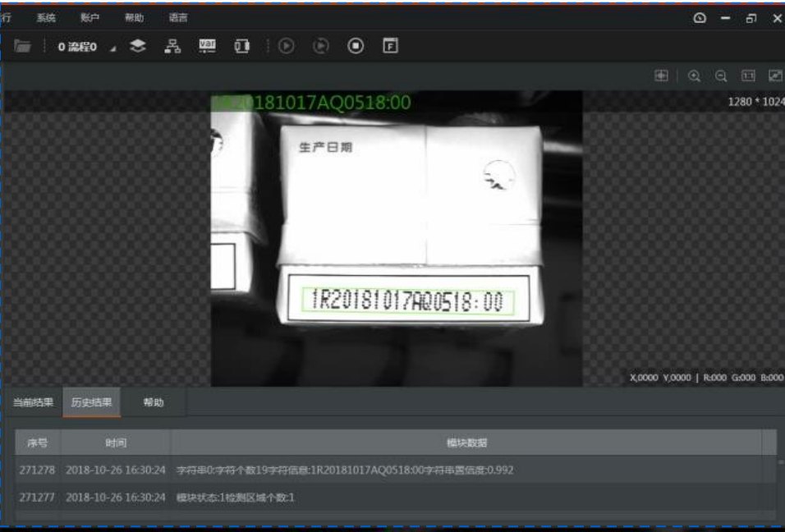This screenshot has height=532, width=785.
Task: Open the folder icon in toolbar
Action: (22, 46)
